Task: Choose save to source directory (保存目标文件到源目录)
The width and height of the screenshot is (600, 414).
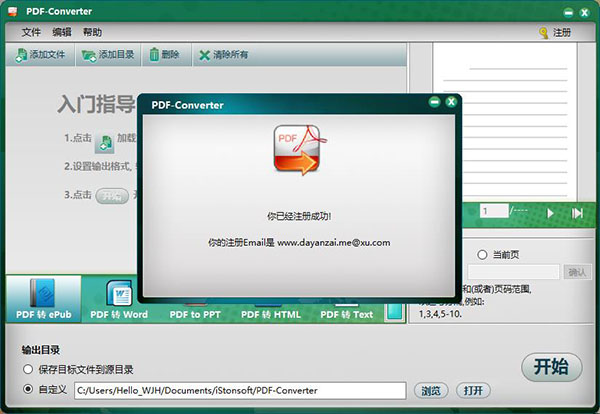Action: [x=27, y=369]
